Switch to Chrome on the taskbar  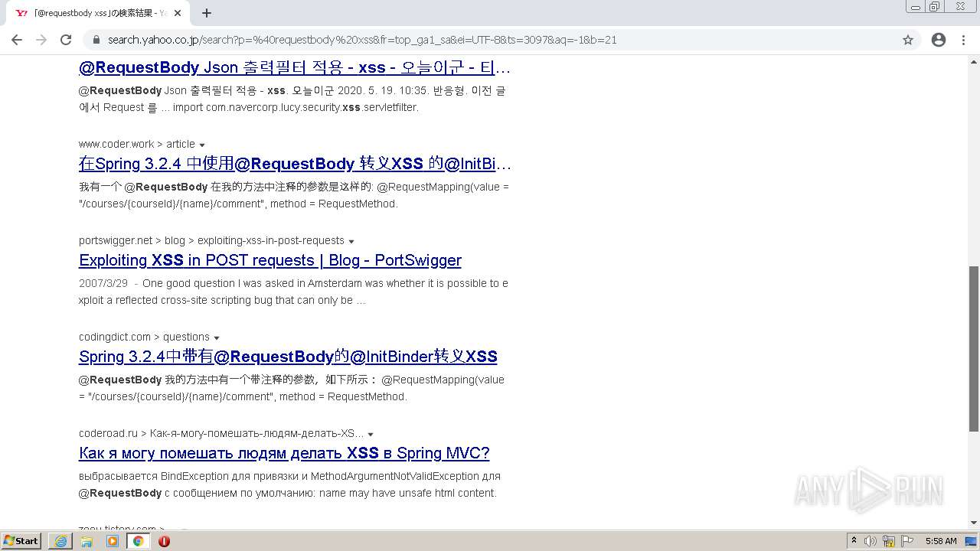[138, 541]
